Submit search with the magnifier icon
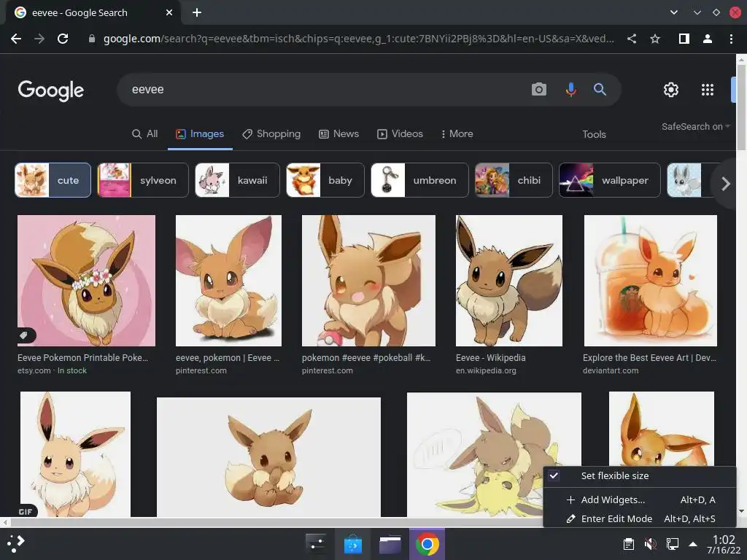Screen dimensions: 747x560 pyautogui.click(x=600, y=89)
